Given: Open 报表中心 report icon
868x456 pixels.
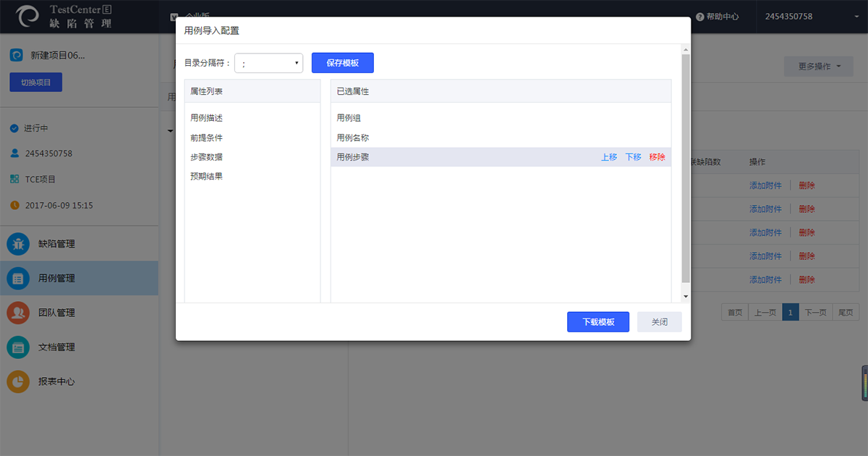Looking at the screenshot, I should (18, 381).
